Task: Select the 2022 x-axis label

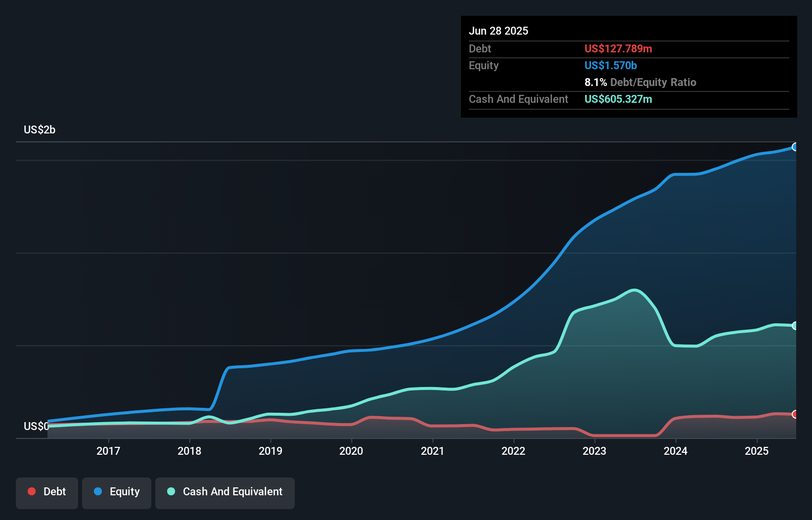Action: coord(513,451)
